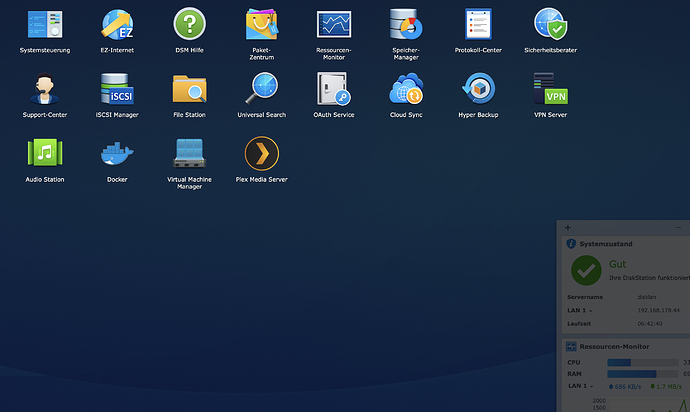Launch Audio Station

(45, 153)
